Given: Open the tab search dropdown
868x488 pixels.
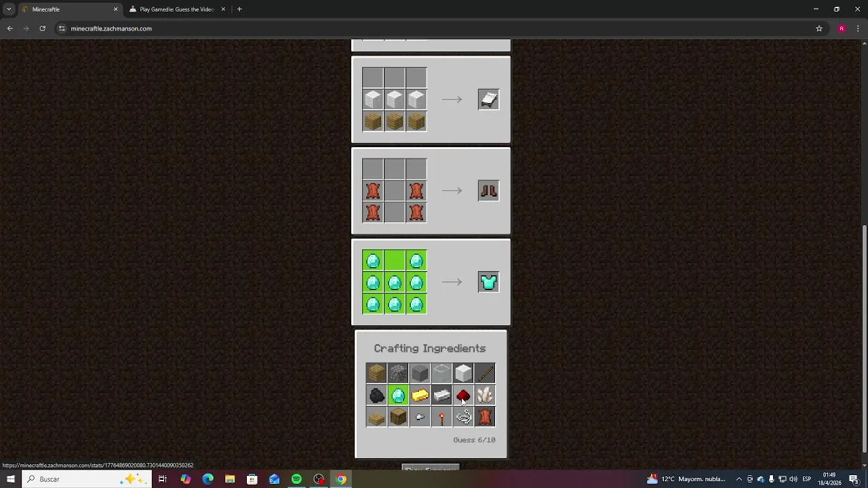Looking at the screenshot, I should pos(9,9).
